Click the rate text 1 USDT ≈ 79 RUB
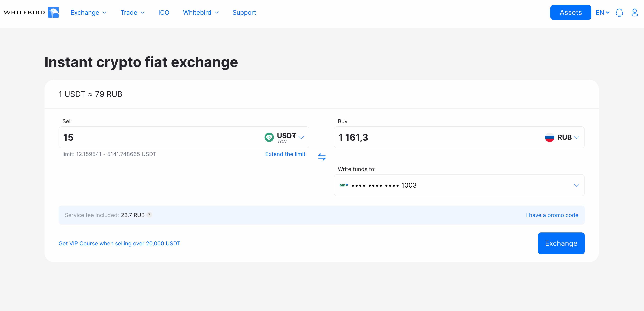644x311 pixels. [90, 94]
